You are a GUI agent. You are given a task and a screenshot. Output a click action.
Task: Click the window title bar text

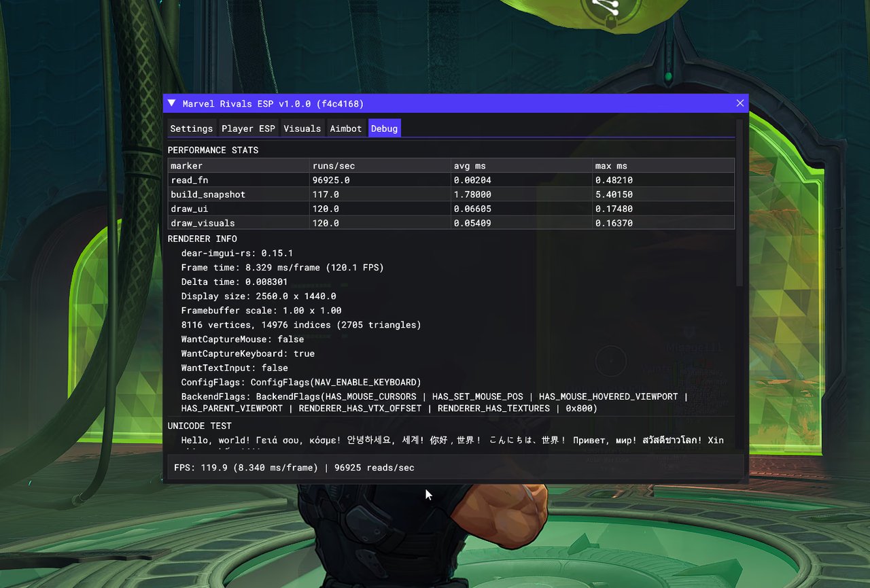coord(273,104)
